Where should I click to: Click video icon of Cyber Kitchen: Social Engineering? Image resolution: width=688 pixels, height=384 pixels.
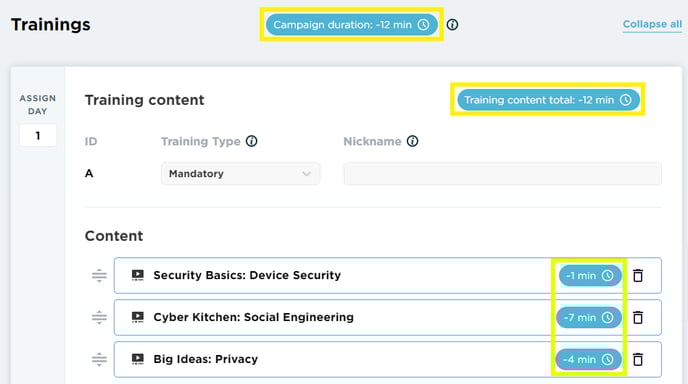[138, 317]
